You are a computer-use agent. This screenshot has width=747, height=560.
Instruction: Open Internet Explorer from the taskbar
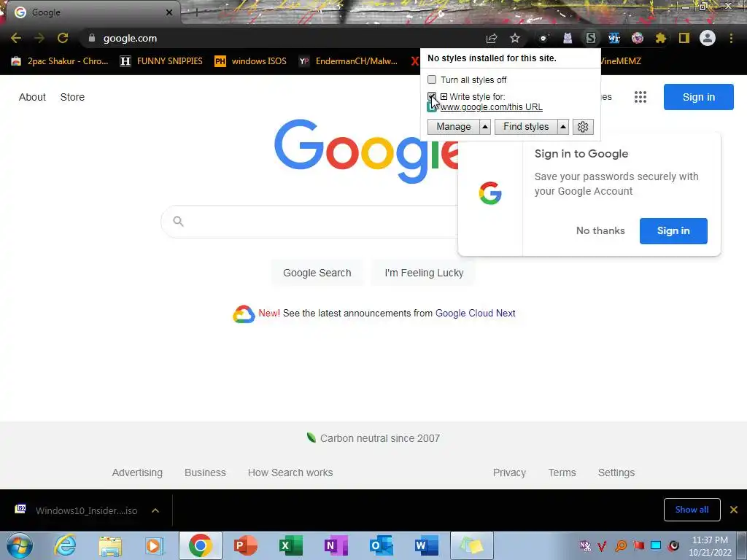[x=65, y=545]
